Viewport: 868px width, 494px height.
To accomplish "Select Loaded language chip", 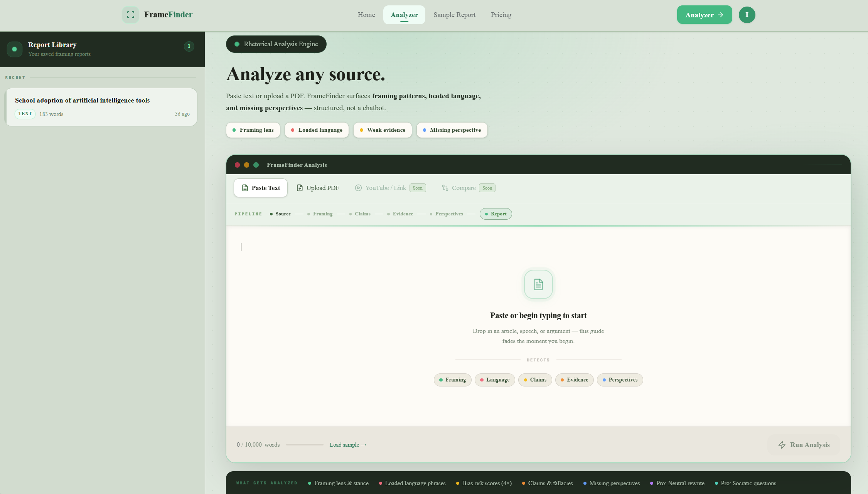I will click(317, 130).
